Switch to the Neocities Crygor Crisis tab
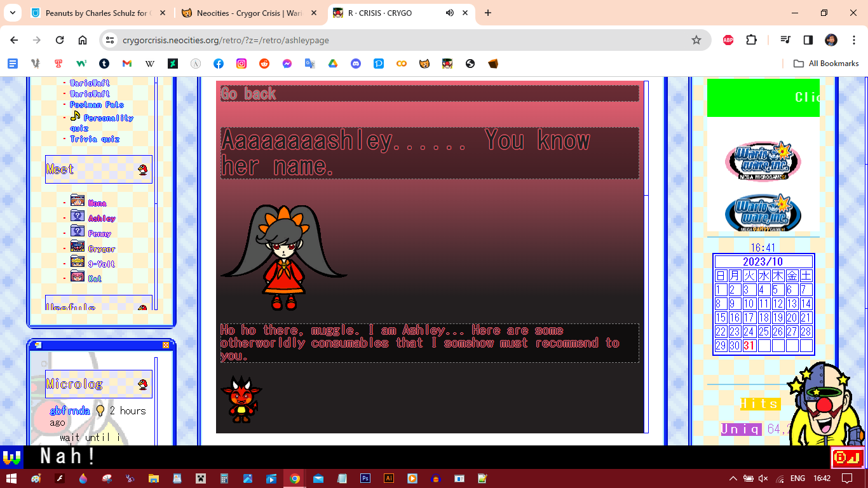 coord(248,13)
